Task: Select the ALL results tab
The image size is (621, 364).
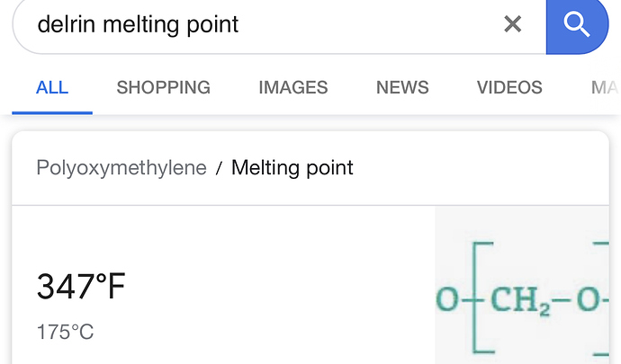Action: point(52,87)
